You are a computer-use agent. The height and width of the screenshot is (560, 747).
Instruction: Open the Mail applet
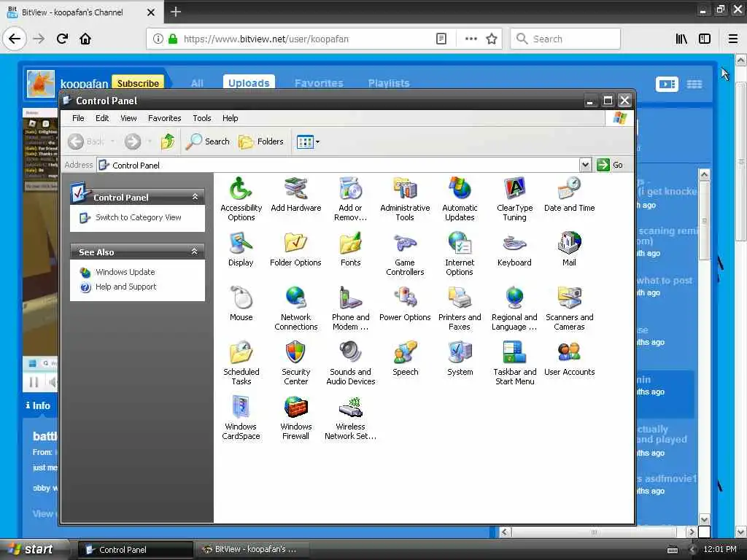pyautogui.click(x=569, y=249)
